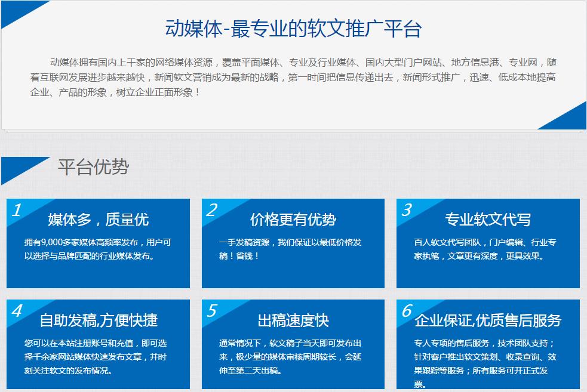Image resolution: width=587 pixels, height=392 pixels.
Task: Click text 伸至第二天出稿
Action: click(248, 371)
